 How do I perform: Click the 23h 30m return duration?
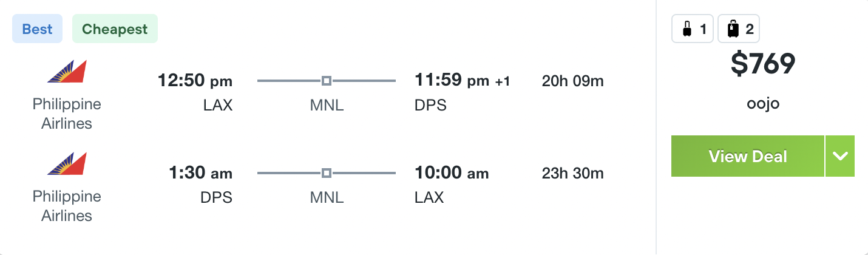tap(573, 173)
